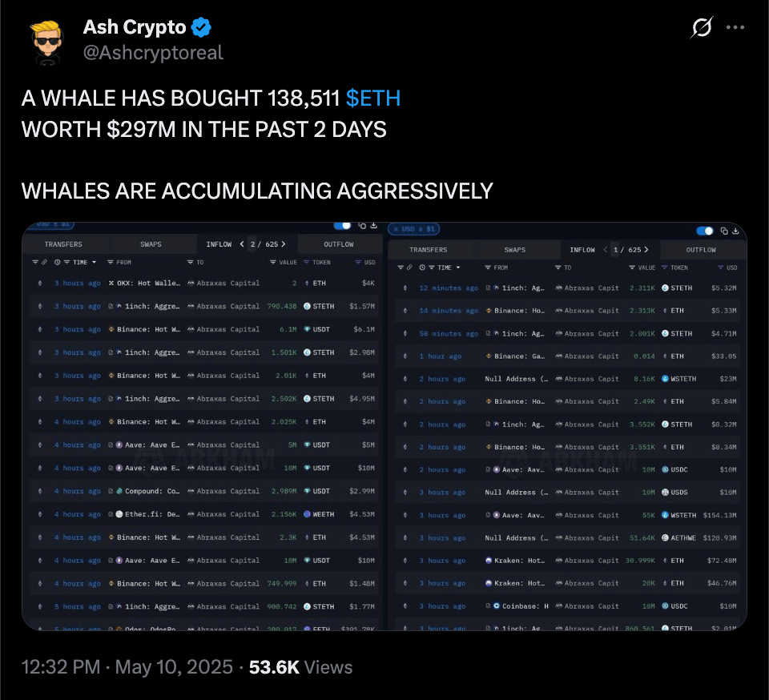
Task: Open the $ETH cashtag link
Action: tap(372, 99)
